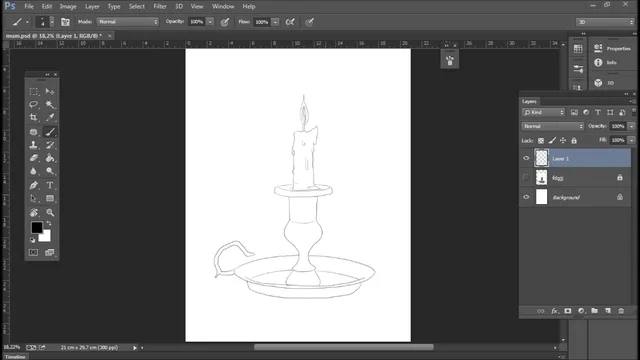Toggle pressure for size button

[x=309, y=22]
